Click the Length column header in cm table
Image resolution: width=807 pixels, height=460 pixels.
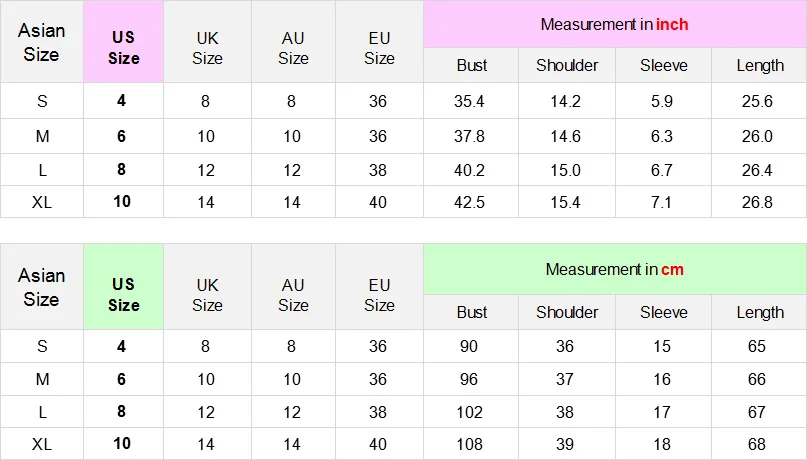click(760, 312)
